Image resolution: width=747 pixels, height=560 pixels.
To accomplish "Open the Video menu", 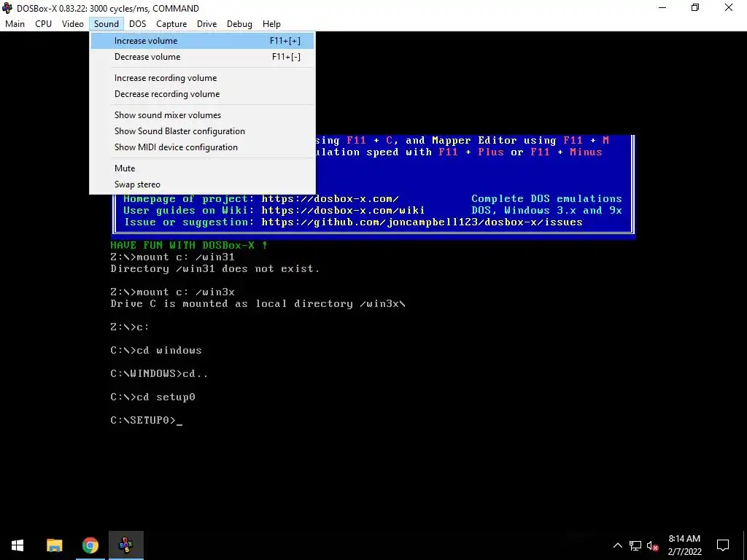I will click(x=72, y=24).
